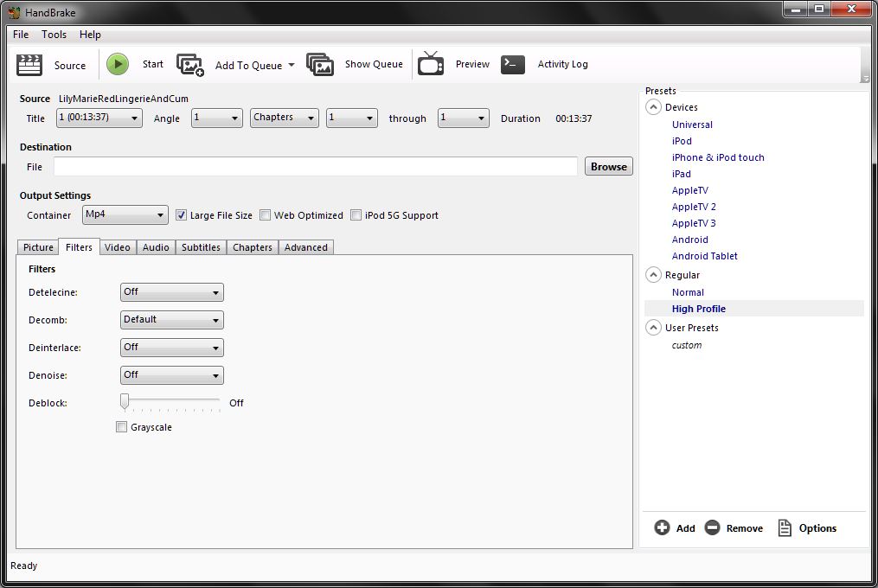The height and width of the screenshot is (588, 878).
Task: Click the Show Queue label
Action: point(374,64)
